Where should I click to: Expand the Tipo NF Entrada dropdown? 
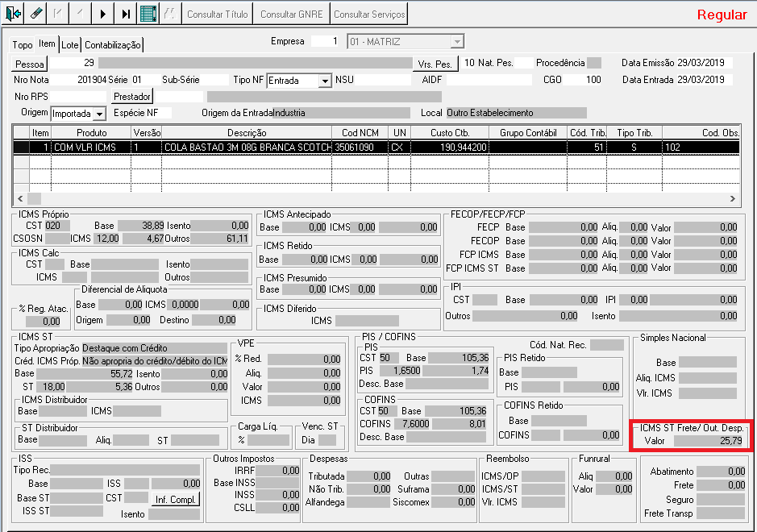click(325, 81)
